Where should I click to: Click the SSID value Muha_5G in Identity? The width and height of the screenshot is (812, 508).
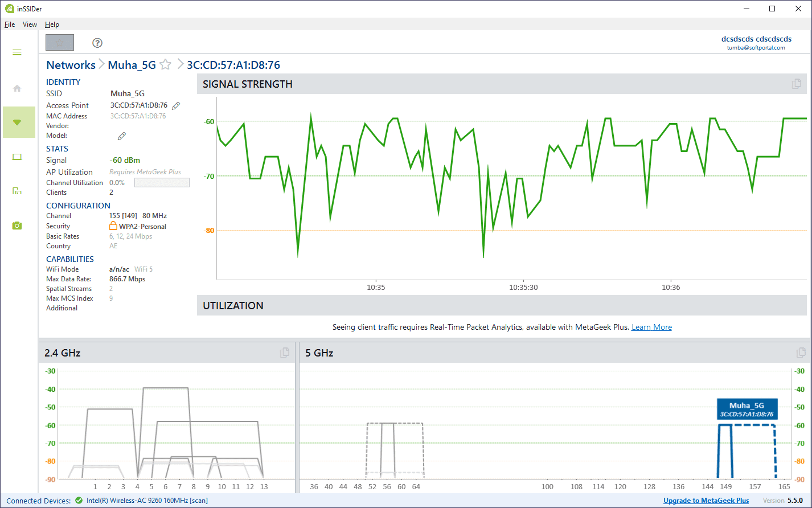pyautogui.click(x=128, y=93)
